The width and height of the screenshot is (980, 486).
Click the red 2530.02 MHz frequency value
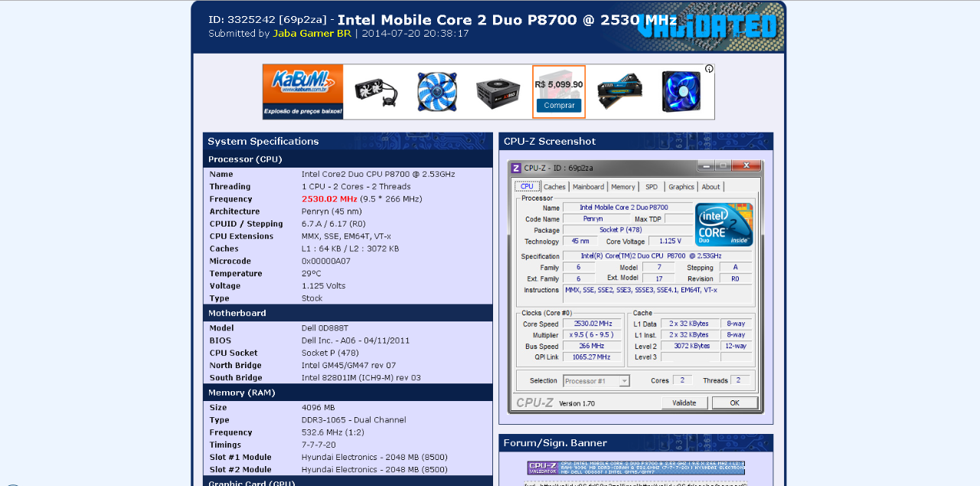[329, 199]
